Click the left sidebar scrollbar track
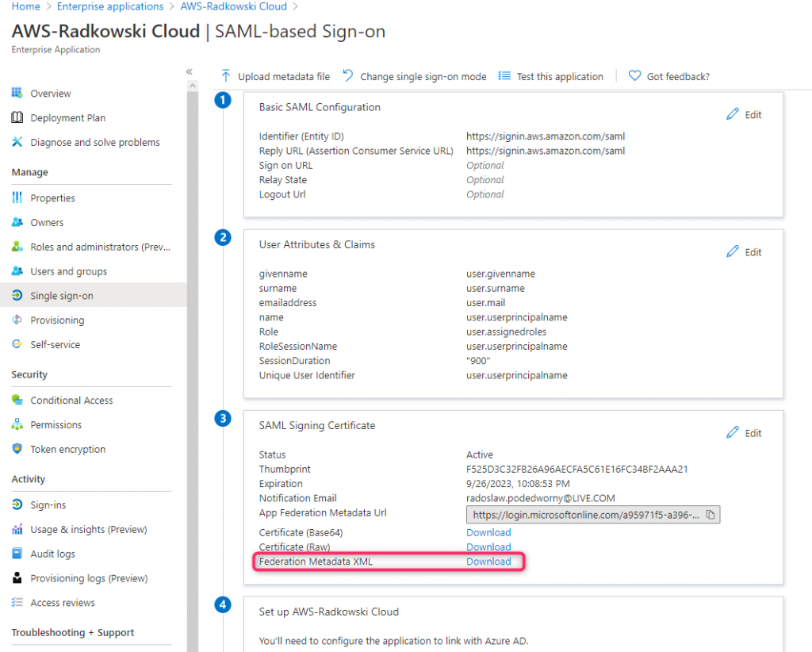The height and width of the screenshot is (652, 812). pos(193,371)
